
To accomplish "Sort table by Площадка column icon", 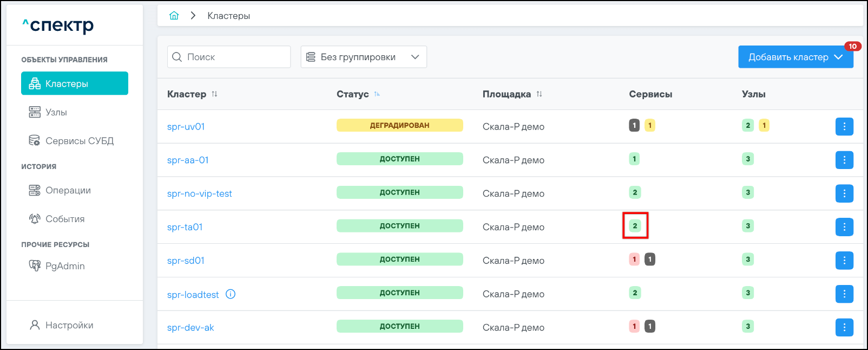I will click(x=539, y=94).
